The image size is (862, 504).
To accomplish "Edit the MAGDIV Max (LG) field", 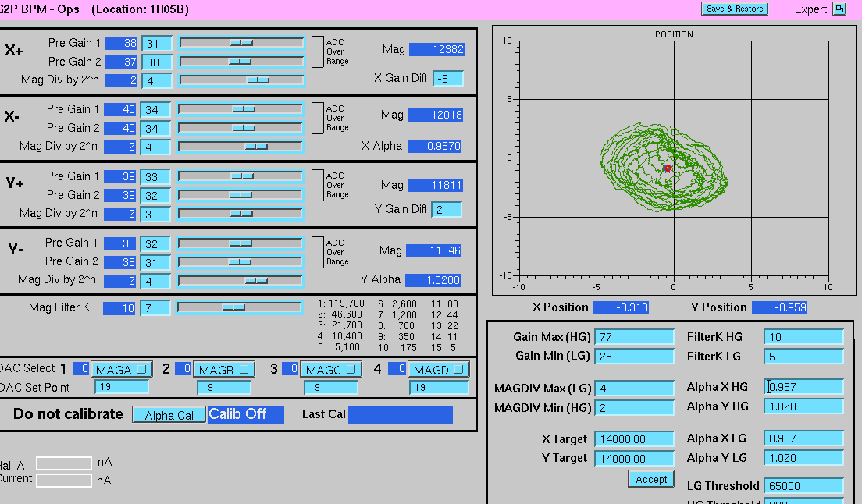I will pos(635,389).
